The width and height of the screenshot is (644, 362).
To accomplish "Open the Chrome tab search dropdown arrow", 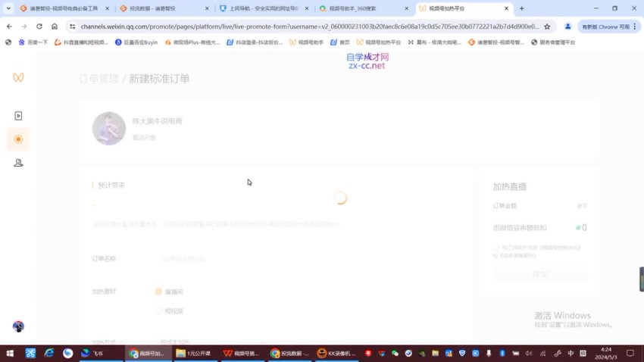I will point(8,8).
